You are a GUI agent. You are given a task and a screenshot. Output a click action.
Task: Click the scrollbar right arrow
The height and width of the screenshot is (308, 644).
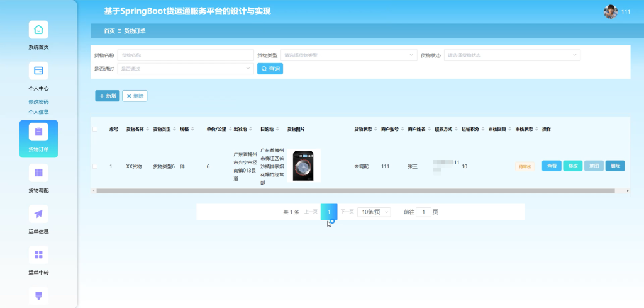pos(628,191)
